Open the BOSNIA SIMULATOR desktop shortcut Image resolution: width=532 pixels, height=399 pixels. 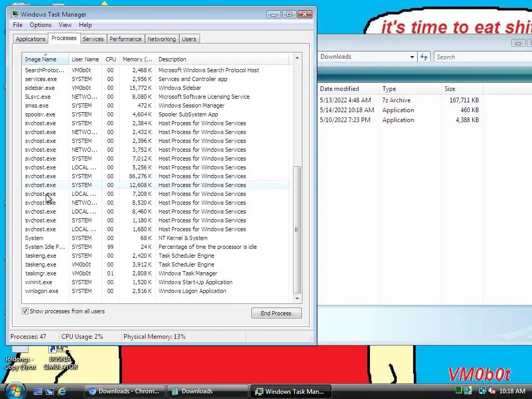[60, 358]
